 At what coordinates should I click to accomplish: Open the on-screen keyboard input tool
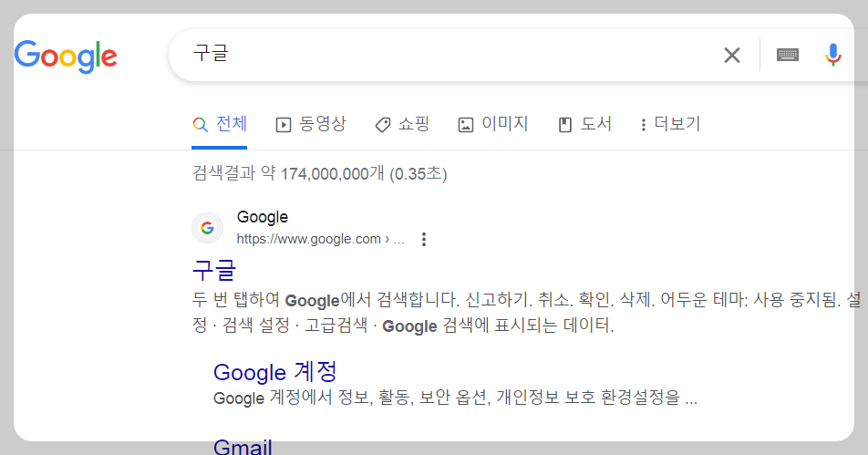787,55
